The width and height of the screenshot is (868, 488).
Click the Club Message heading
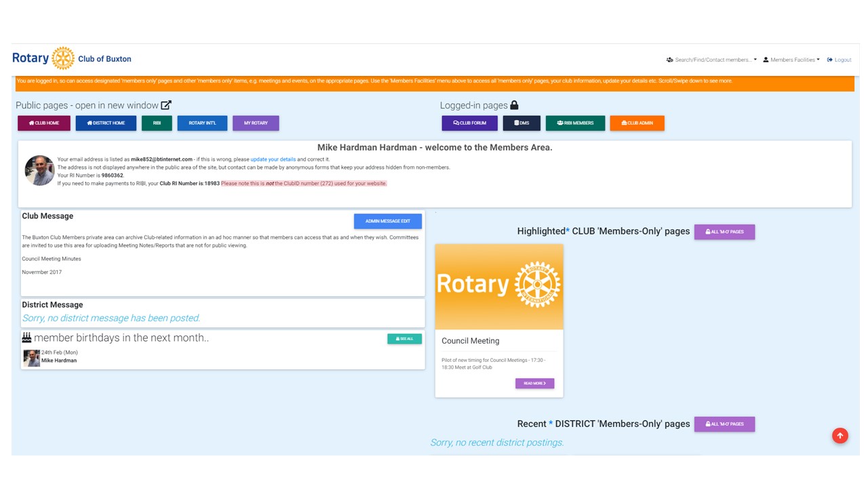pyautogui.click(x=47, y=216)
